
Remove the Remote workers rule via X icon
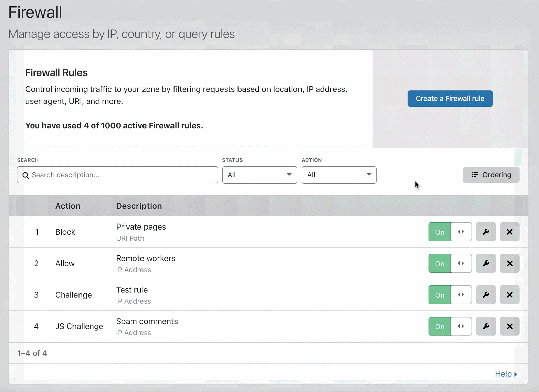click(509, 263)
